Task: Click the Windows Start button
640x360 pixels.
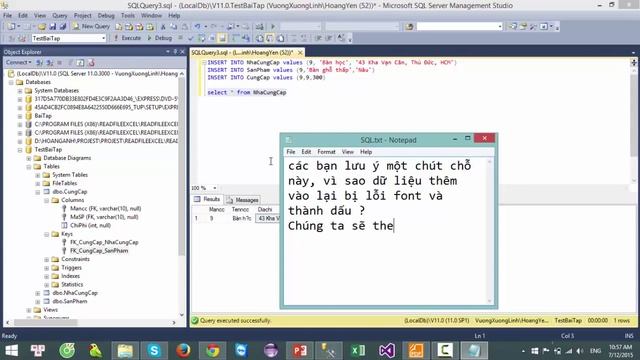Action: [x=11, y=350]
